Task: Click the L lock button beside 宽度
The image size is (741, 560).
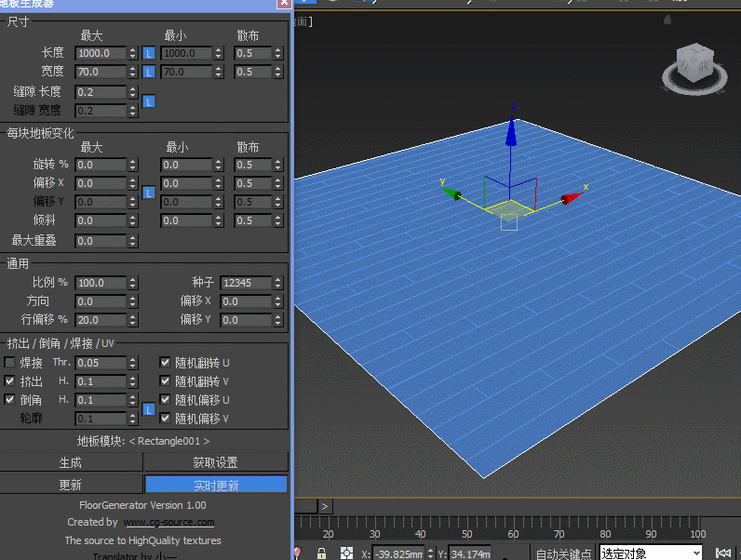Action: [x=148, y=73]
